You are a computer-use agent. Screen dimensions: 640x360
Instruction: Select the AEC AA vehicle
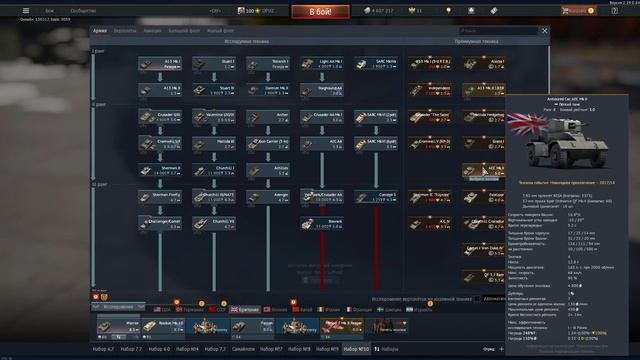pos(322,144)
